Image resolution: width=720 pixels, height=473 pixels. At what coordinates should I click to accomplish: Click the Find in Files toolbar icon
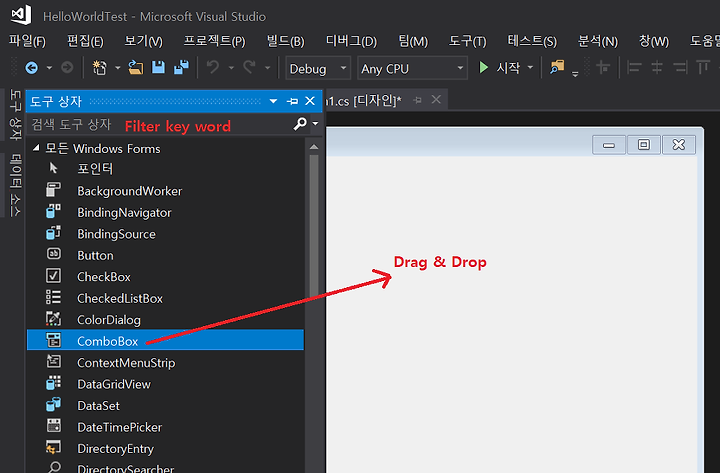(x=557, y=68)
